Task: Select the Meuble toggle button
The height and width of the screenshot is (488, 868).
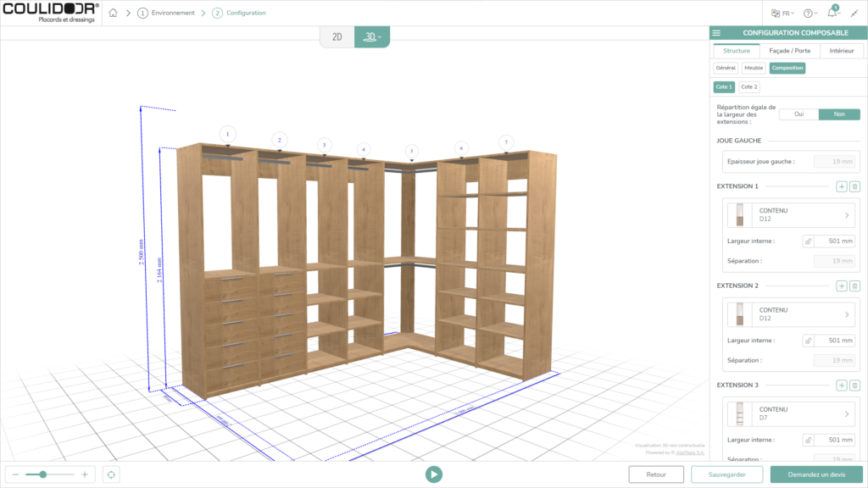Action: (x=754, y=67)
